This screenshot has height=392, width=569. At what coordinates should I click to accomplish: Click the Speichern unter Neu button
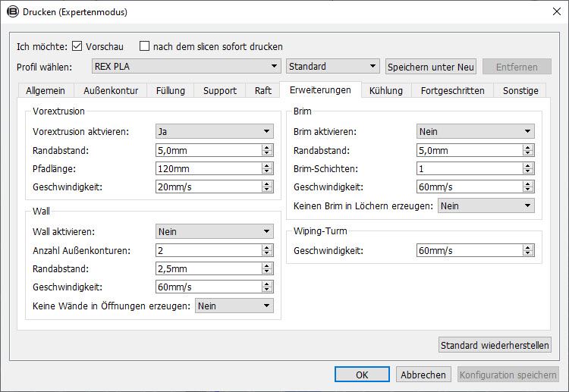click(x=431, y=67)
